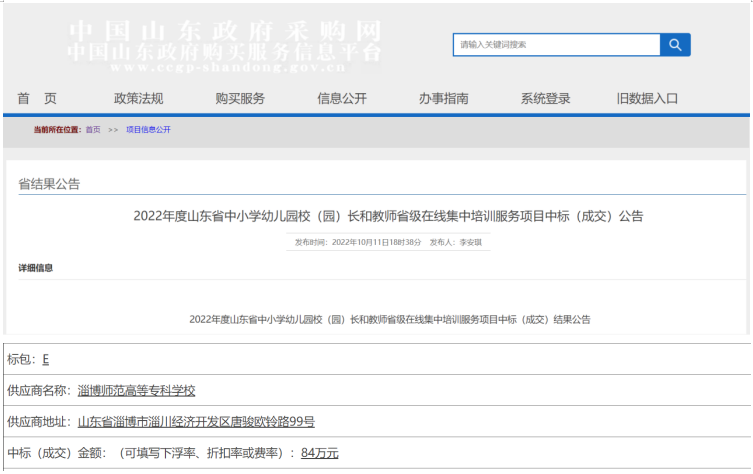The image size is (753, 474).
Task: Click the 项目信息公开 breadcrumb link
Action: point(148,130)
